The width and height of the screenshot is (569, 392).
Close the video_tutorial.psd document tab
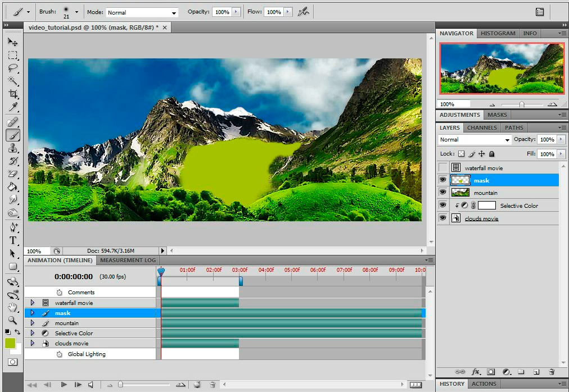point(165,28)
